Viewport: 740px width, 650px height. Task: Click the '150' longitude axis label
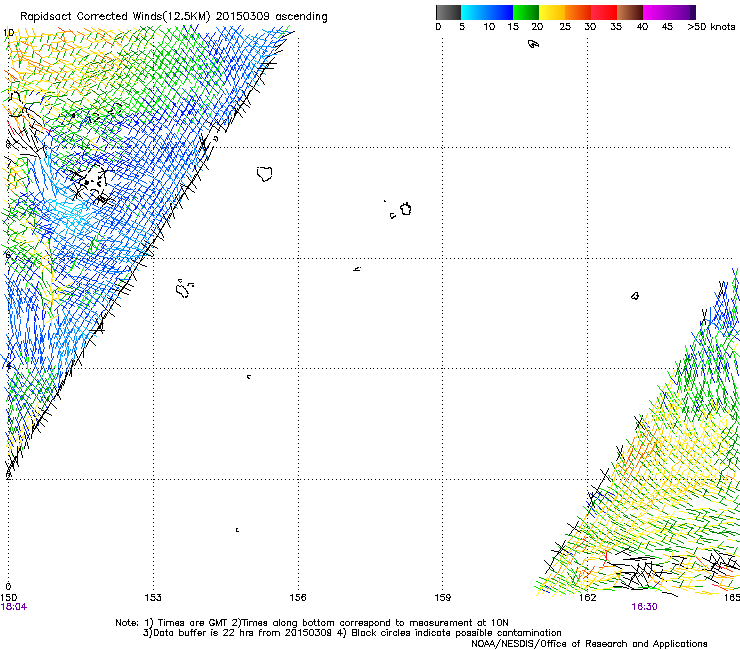point(8,598)
